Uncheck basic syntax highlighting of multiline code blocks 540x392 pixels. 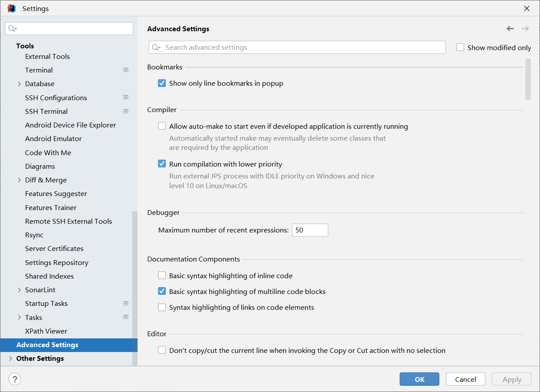(162, 291)
